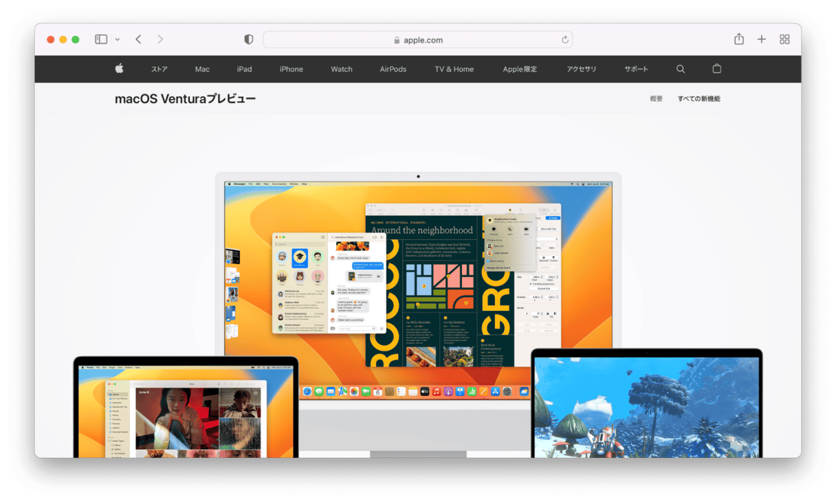Image resolution: width=836 pixels, height=504 pixels.
Task: Open the アクセサリ navigation item
Action: tap(582, 69)
